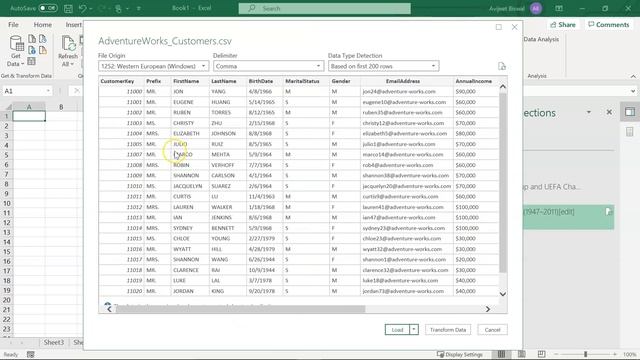Open Ribbon Display Options icon
Screen dimensions: 640x360
[x=559, y=8]
